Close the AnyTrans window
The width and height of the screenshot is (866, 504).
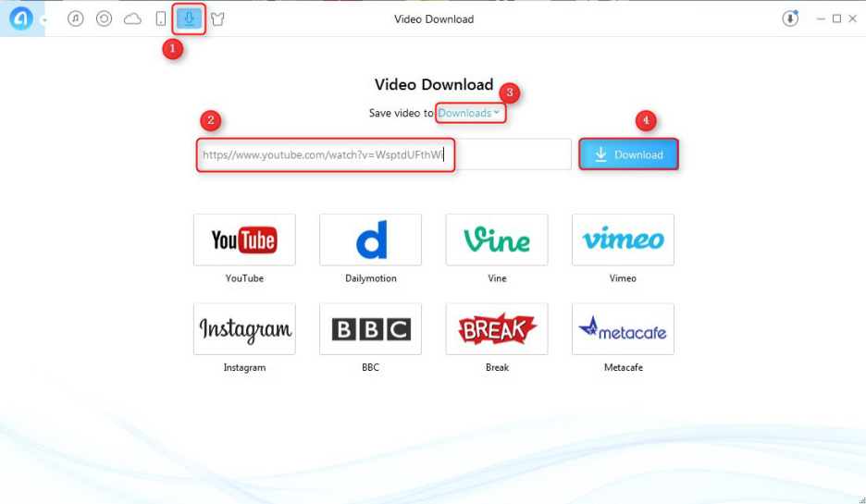[x=853, y=18]
